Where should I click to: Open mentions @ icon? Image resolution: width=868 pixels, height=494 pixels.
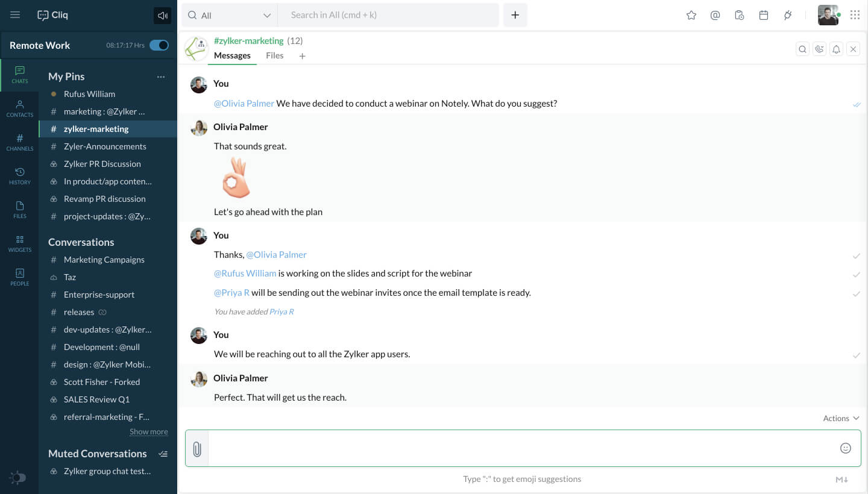715,16
